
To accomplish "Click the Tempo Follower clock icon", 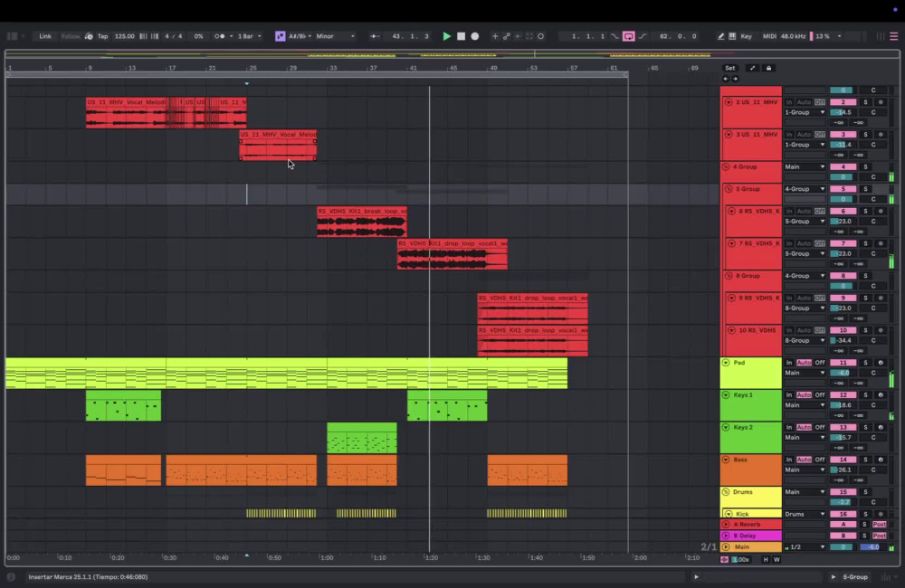I will (x=89, y=36).
